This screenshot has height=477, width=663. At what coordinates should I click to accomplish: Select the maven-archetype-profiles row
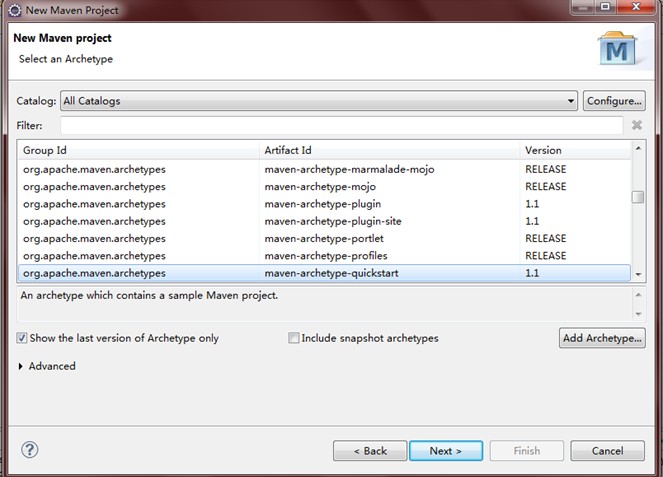pos(324,256)
